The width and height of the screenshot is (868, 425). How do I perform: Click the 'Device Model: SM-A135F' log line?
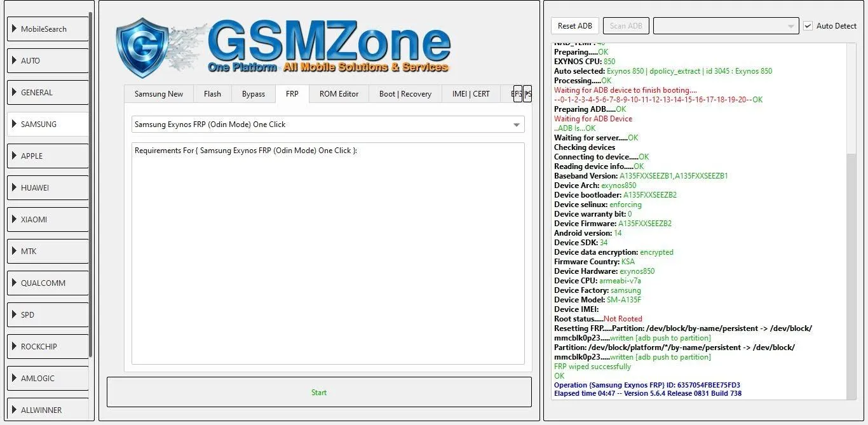pos(597,300)
